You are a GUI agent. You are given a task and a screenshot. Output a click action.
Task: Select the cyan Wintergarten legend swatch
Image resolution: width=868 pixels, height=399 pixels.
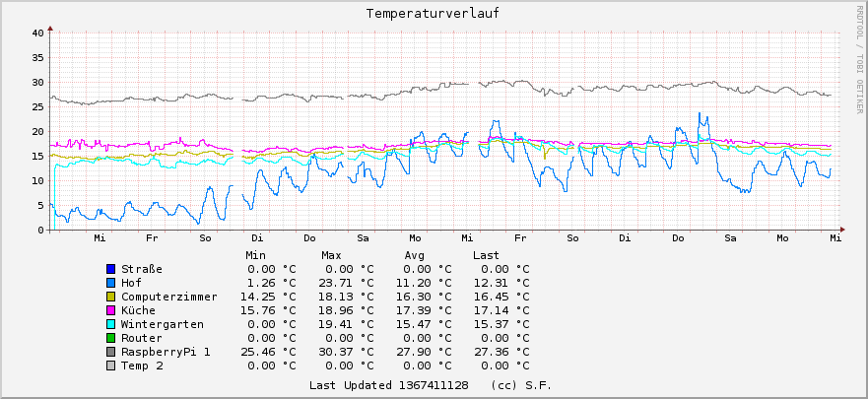click(110, 324)
